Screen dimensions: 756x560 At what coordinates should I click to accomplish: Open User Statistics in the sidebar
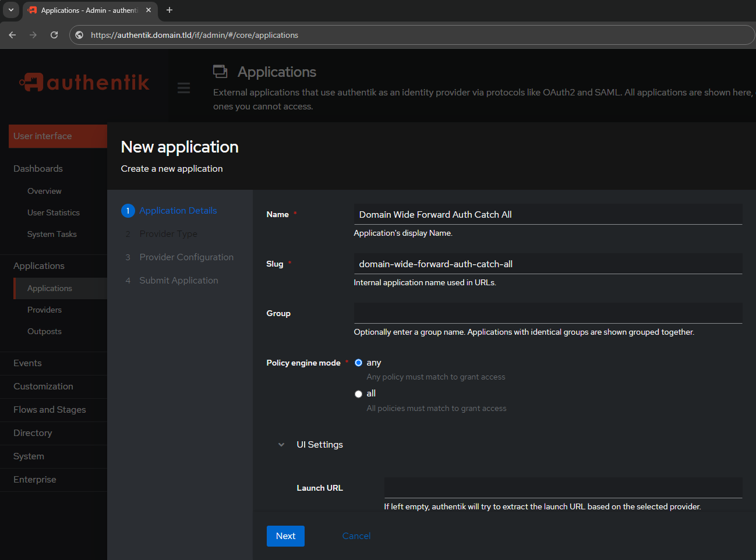pyautogui.click(x=54, y=212)
